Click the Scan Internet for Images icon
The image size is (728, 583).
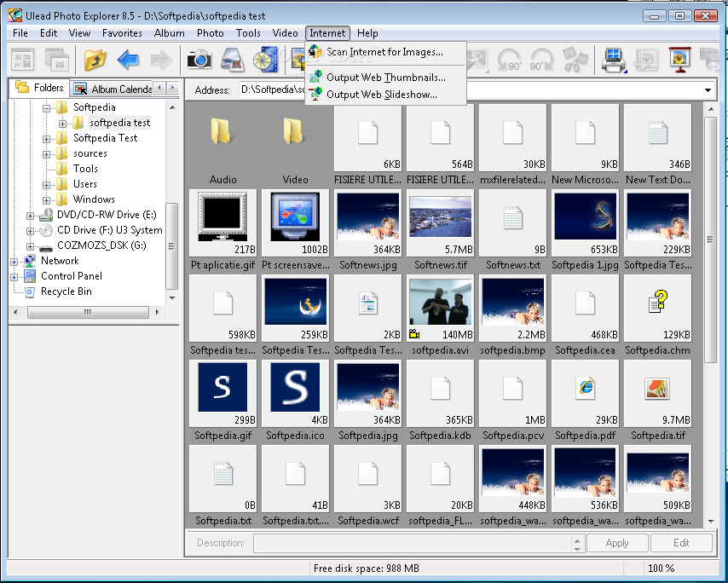[315, 51]
